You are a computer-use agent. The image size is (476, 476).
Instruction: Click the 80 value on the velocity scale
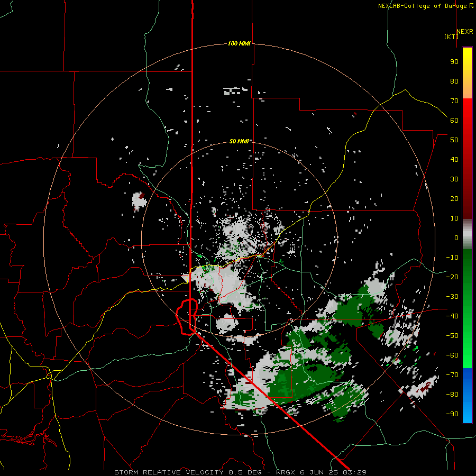click(x=454, y=81)
